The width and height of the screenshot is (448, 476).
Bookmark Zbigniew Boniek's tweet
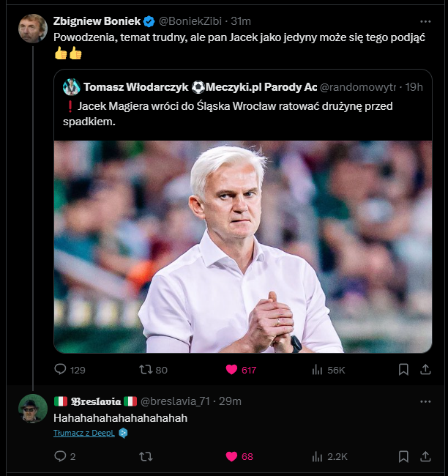[x=403, y=370]
